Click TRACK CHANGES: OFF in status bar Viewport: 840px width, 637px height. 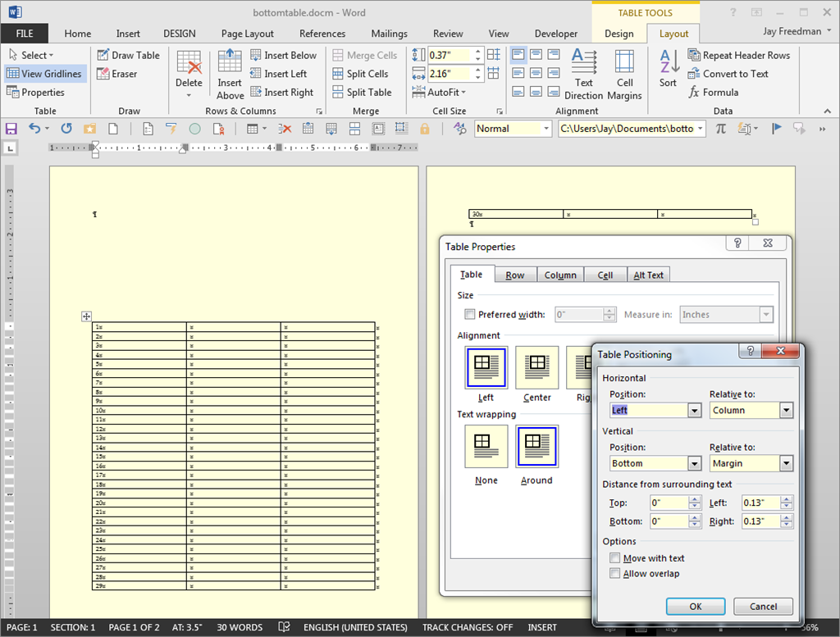467,627
